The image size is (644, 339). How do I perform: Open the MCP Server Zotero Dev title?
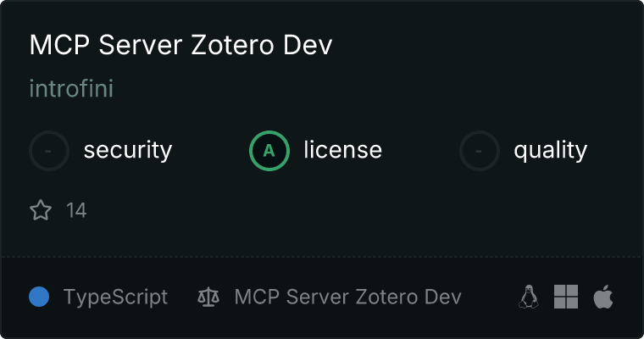pyautogui.click(x=180, y=46)
